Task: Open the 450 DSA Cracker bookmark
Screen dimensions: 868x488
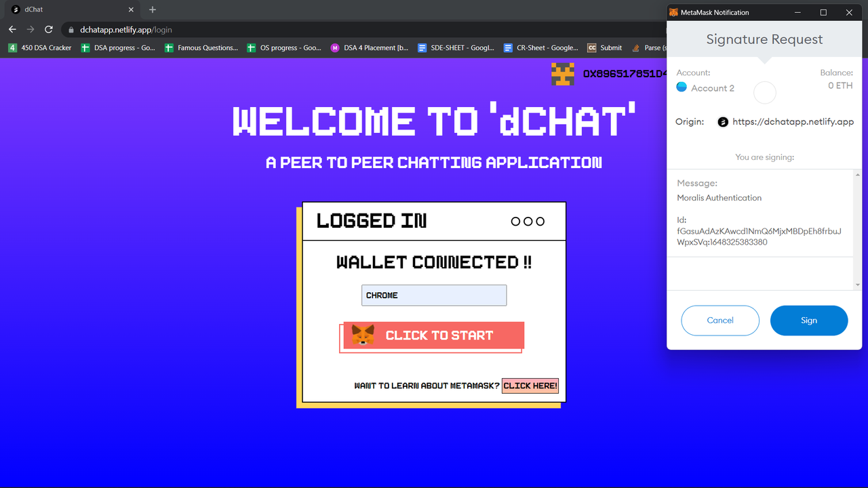Action: 40,47
